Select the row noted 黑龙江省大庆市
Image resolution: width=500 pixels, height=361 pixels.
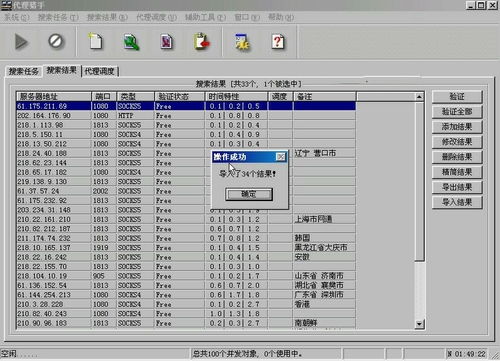[x=186, y=248]
